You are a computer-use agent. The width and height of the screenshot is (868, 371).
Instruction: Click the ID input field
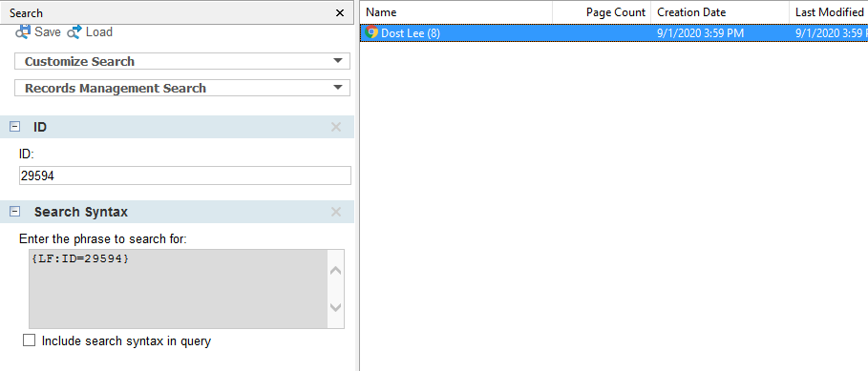(185, 175)
